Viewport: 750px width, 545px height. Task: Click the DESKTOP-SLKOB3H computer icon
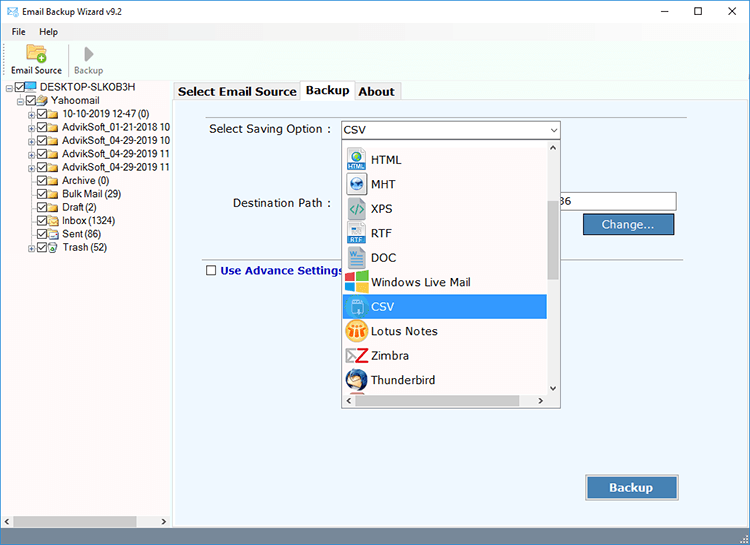31,87
